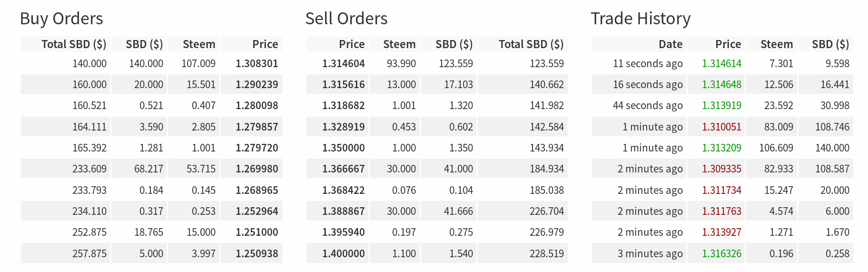Select sell order at 1.400000
Screen dimensions: 868x272
pyautogui.click(x=437, y=253)
